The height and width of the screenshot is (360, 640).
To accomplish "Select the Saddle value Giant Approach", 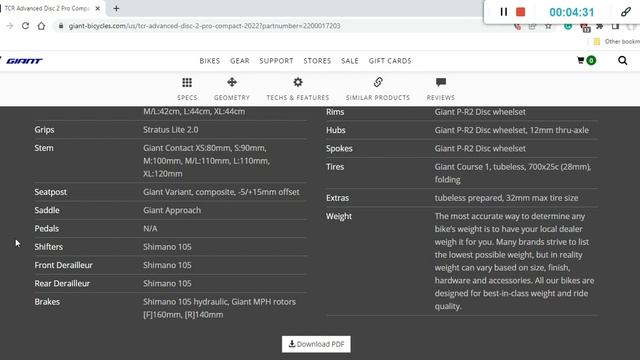I will point(172,210).
